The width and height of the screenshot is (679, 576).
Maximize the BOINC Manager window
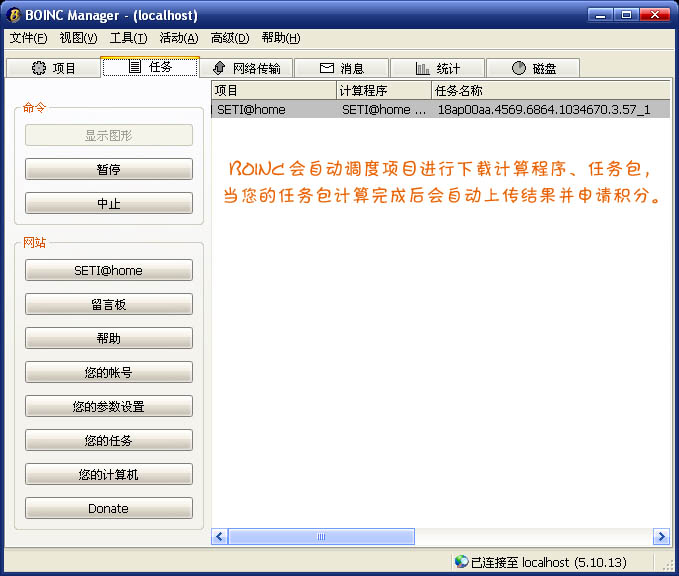(627, 15)
